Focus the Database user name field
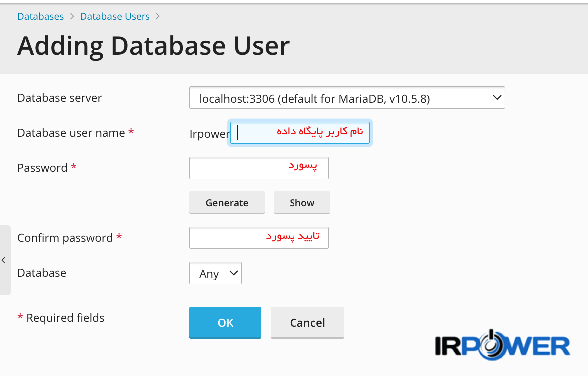This screenshot has width=588, height=376. click(x=299, y=133)
